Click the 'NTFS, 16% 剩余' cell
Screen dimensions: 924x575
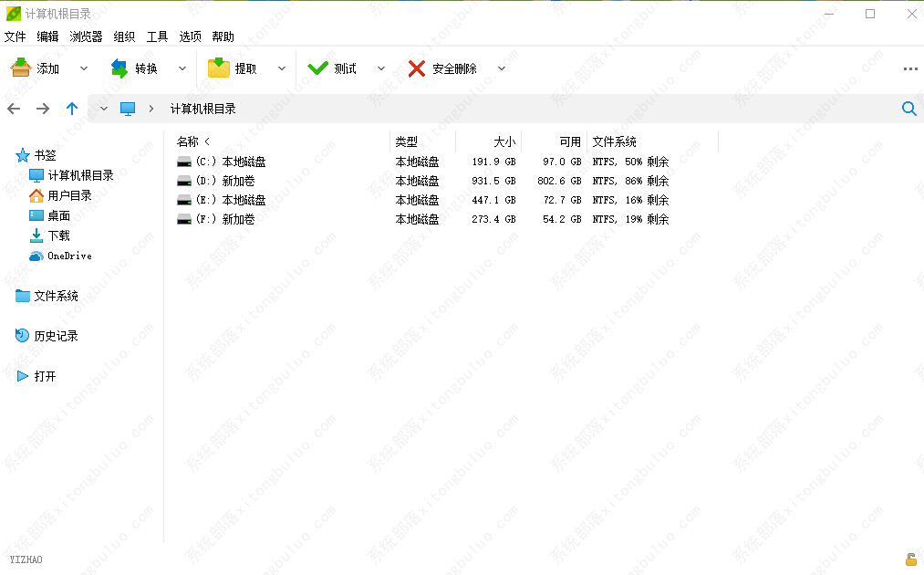630,200
